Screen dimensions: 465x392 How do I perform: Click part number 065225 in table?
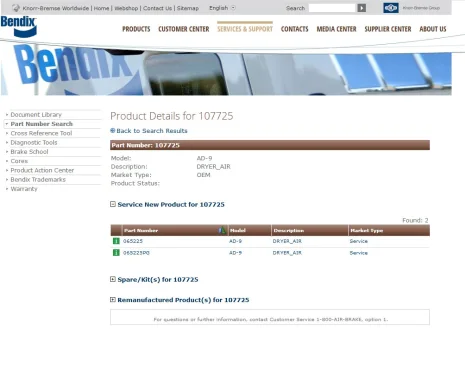(x=133, y=241)
